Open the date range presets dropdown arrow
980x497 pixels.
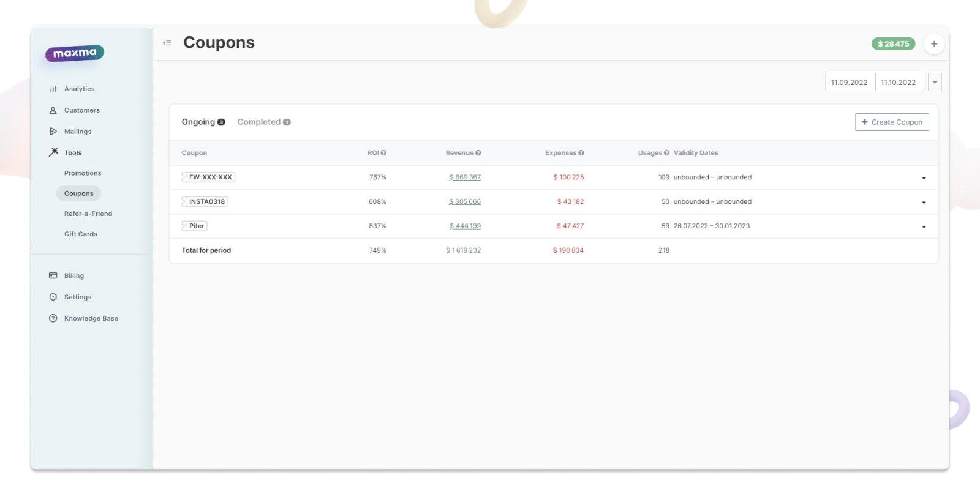coord(935,82)
